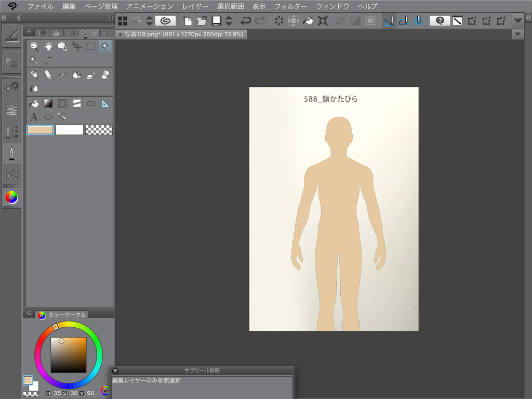Select the Blend droplets tool
This screenshot has width=532, height=399.
tap(34, 88)
